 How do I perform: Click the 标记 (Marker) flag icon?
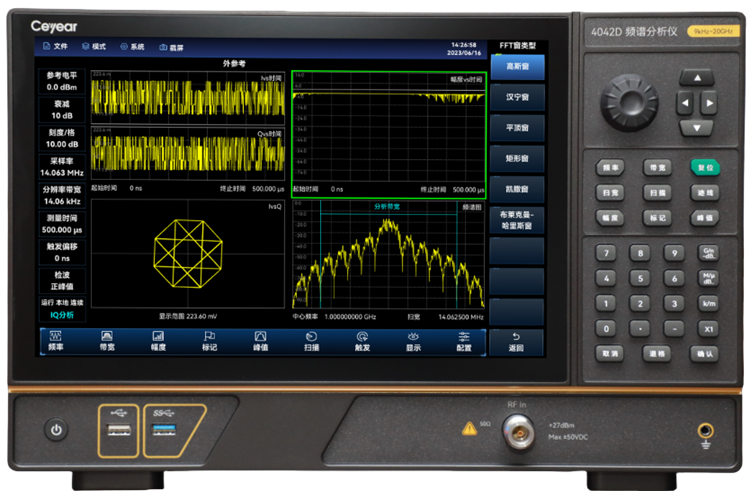[x=209, y=340]
